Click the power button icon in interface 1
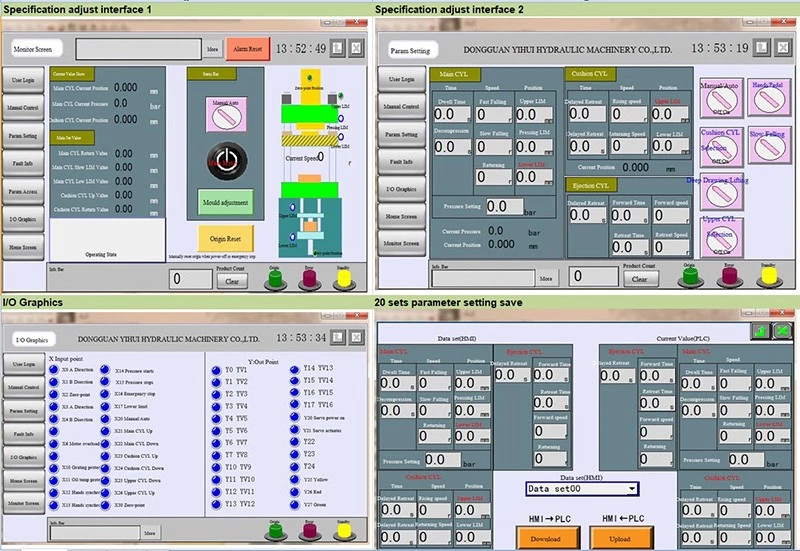 tap(227, 161)
